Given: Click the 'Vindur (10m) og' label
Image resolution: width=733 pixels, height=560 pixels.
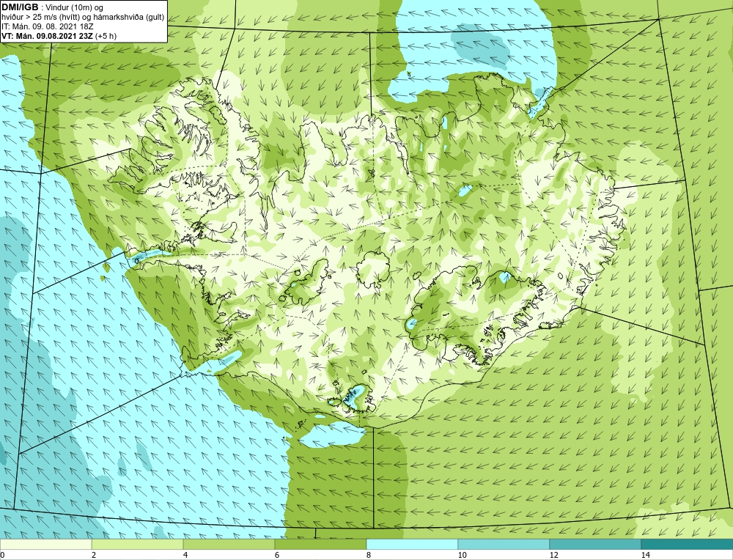Looking at the screenshot, I should pos(74,8).
